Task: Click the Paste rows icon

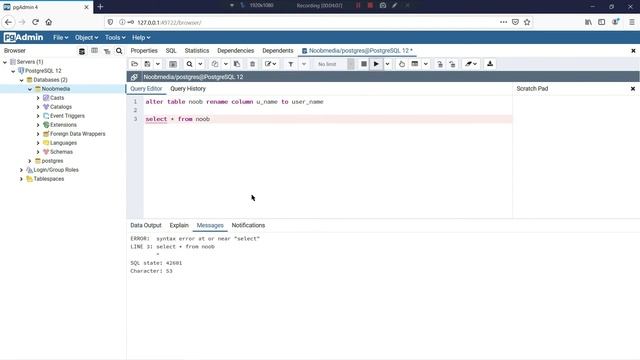Action: pos(237,64)
